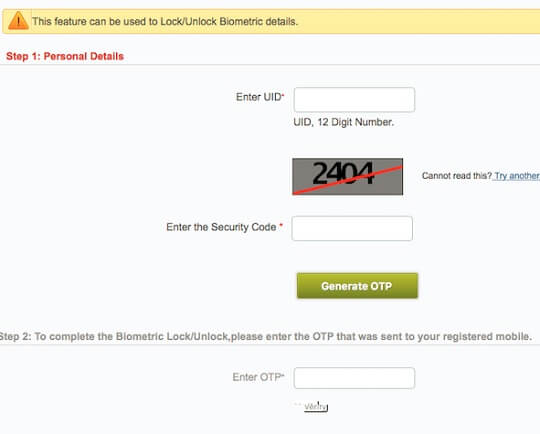Click the 2404 captcha image
This screenshot has width=540, height=434.
click(347, 177)
